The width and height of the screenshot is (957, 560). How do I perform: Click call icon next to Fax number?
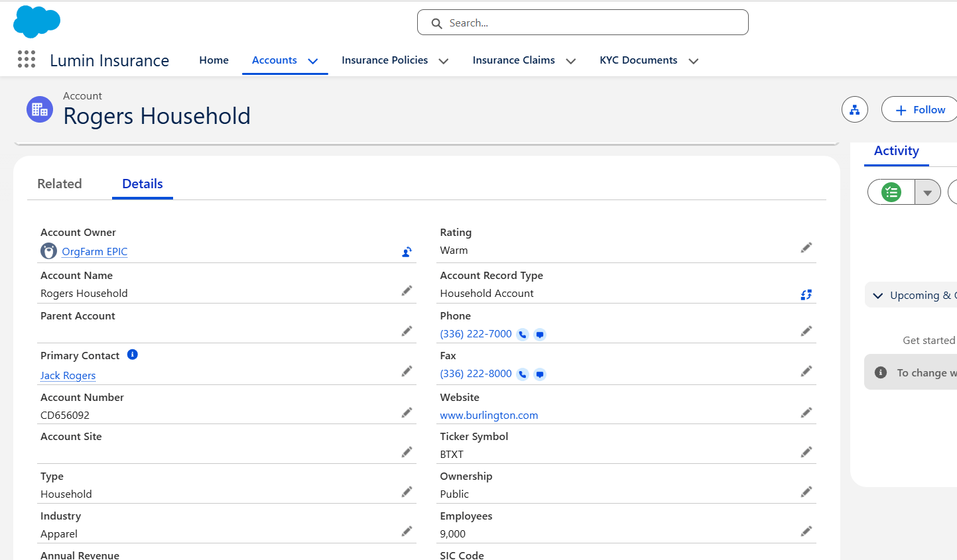pyautogui.click(x=523, y=374)
